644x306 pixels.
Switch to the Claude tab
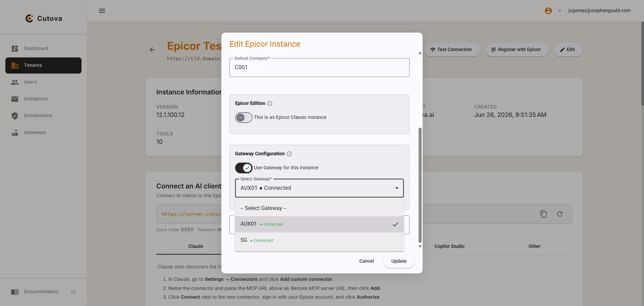(x=196, y=247)
